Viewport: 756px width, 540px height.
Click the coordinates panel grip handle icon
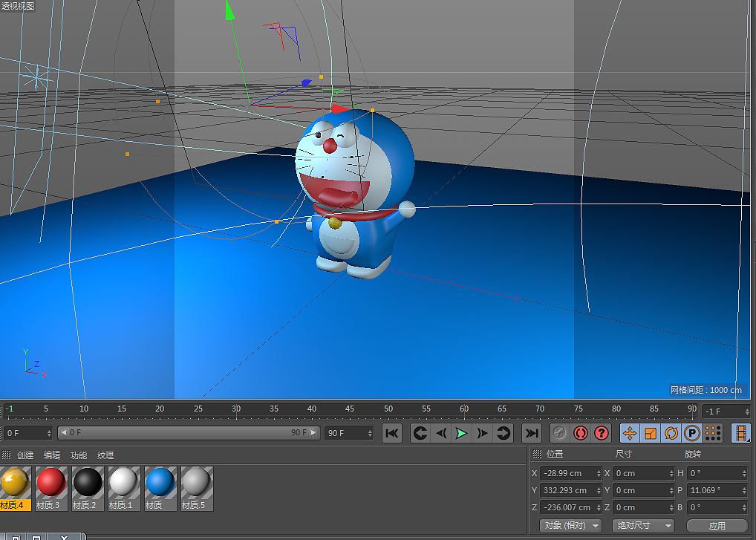[x=537, y=454]
